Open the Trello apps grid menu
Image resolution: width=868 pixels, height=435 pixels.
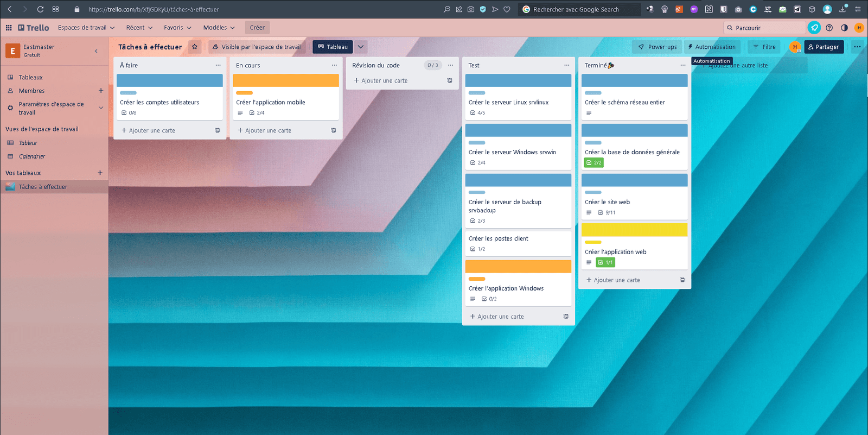tap(9, 28)
